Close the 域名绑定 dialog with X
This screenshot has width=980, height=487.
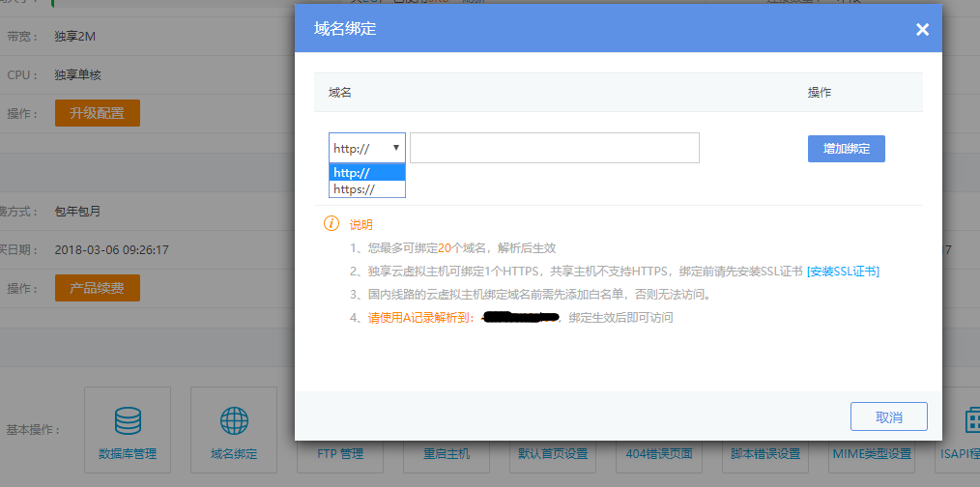[922, 30]
